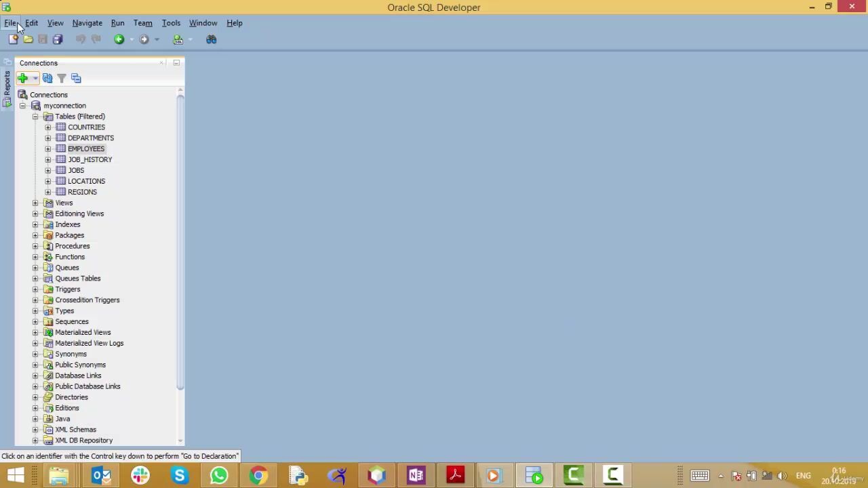
Task: Refresh the Connections panel
Action: point(47,79)
